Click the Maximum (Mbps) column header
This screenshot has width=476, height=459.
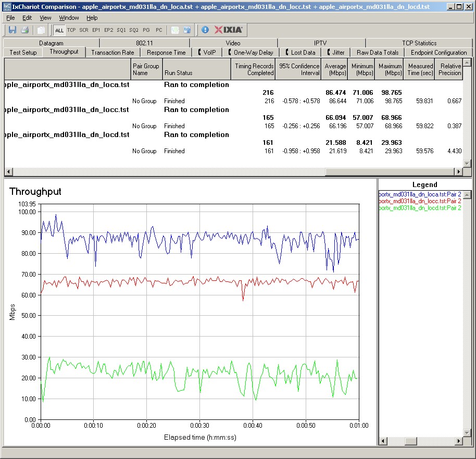(x=389, y=69)
